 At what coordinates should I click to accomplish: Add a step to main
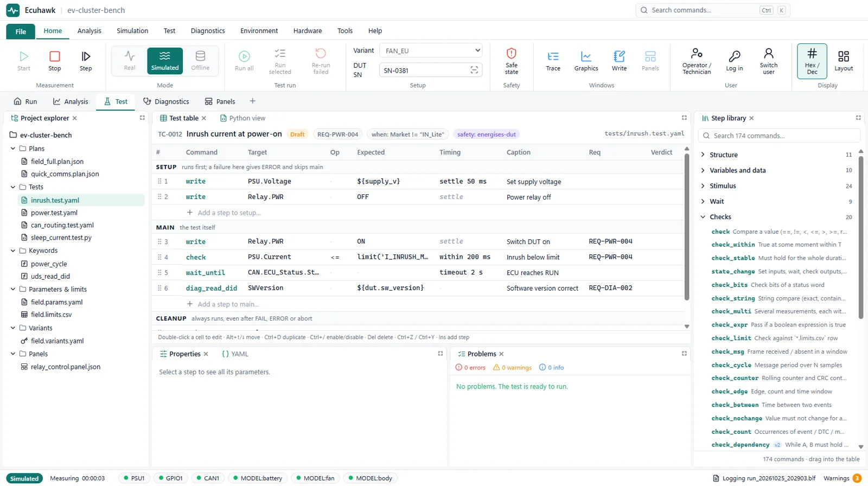pos(223,304)
